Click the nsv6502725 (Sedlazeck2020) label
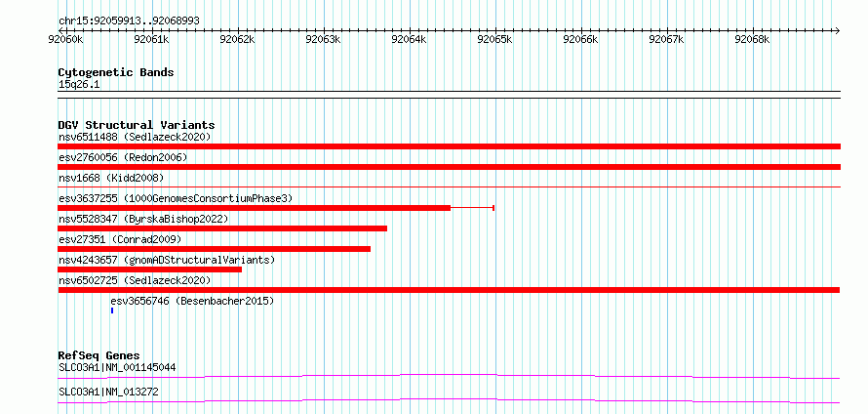The height and width of the screenshot is (414, 868). click(x=135, y=280)
